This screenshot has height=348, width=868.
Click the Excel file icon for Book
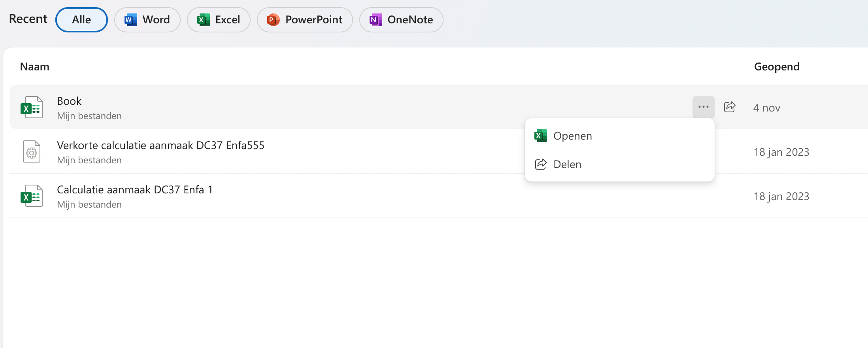pos(32,107)
